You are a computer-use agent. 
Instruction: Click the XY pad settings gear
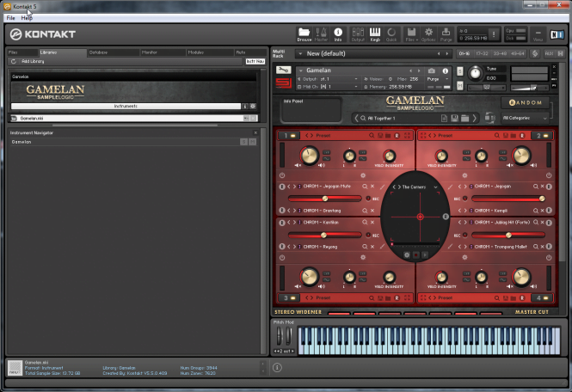pos(407,255)
